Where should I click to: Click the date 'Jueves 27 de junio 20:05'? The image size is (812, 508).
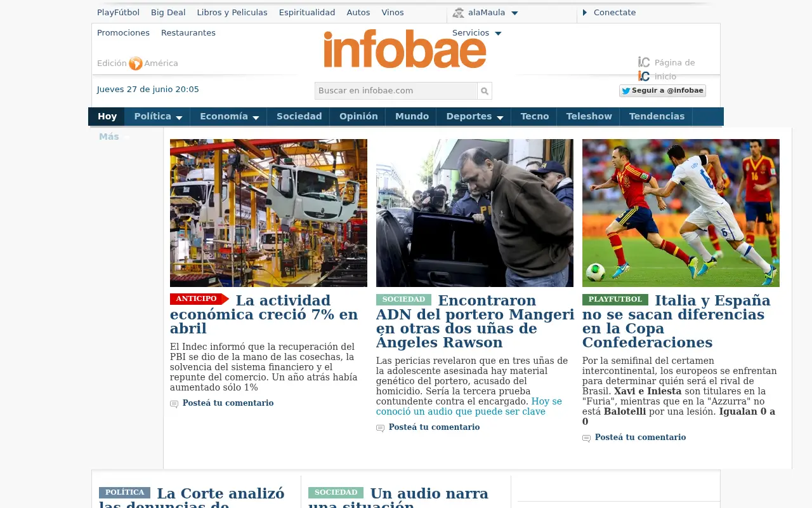pos(148,90)
